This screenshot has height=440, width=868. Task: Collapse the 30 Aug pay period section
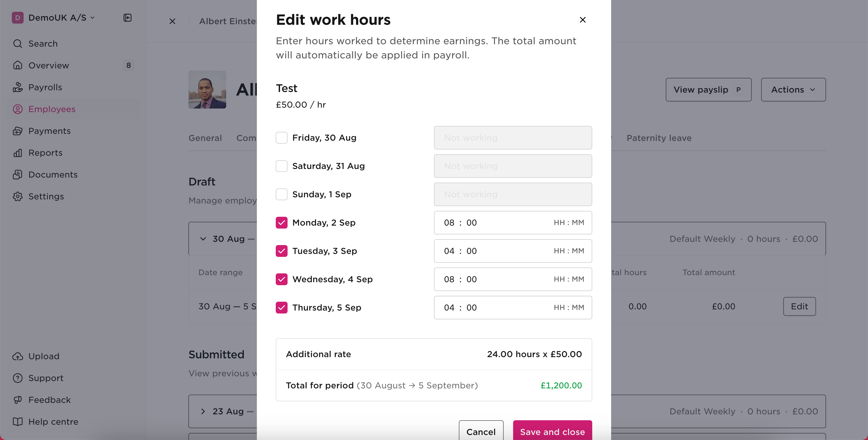point(203,239)
